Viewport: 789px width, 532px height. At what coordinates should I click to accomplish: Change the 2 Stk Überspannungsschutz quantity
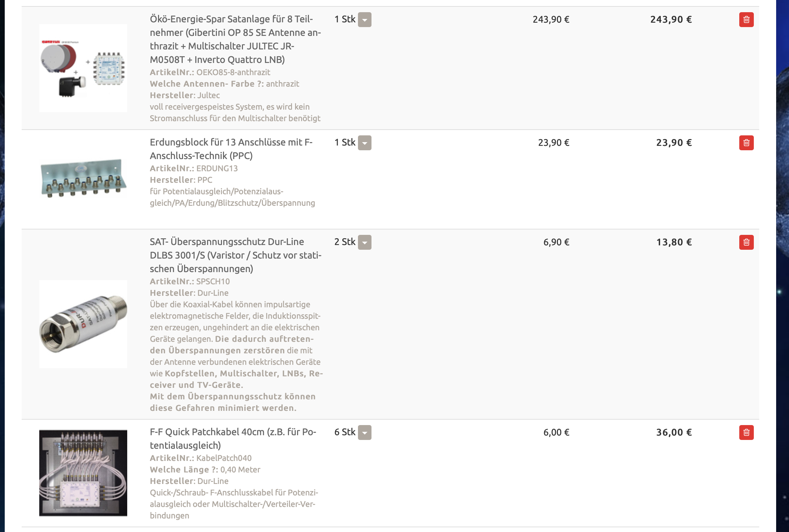[365, 242]
